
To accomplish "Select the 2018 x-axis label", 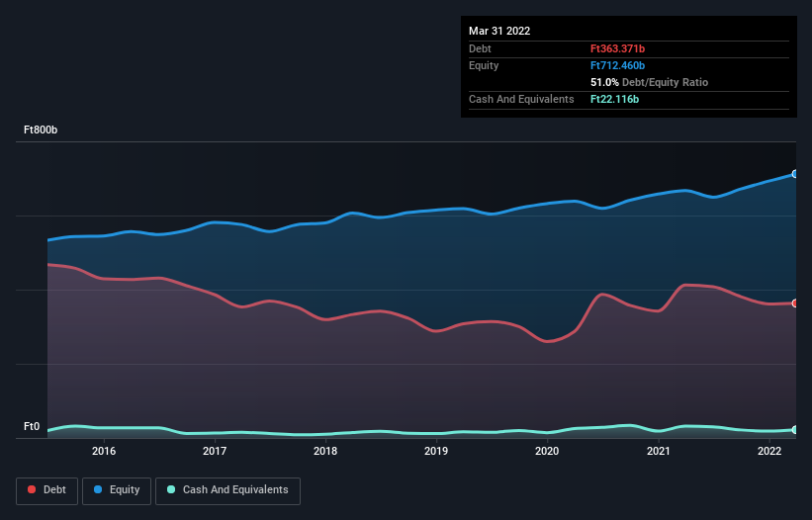I will pyautogui.click(x=325, y=451).
